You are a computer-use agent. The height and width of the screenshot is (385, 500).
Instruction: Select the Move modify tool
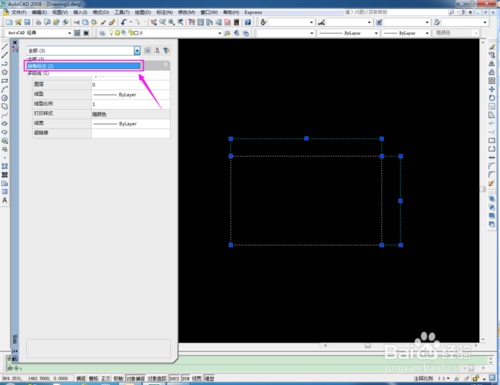point(492,89)
